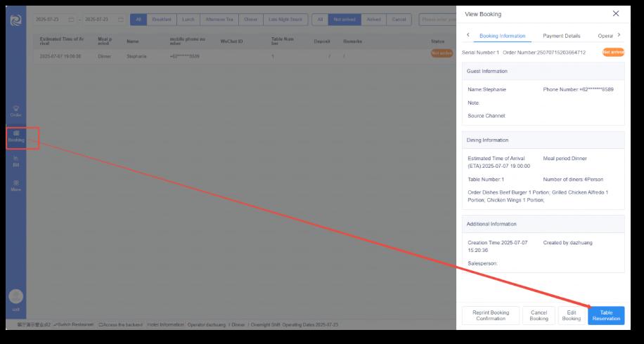This screenshot has height=344, width=644.
Task: Click the start date input field
Action: coord(55,20)
